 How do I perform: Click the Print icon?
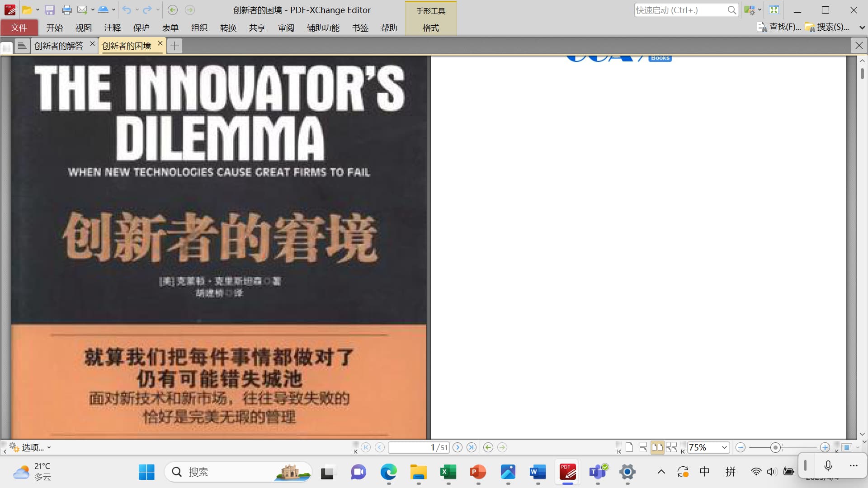coord(66,10)
